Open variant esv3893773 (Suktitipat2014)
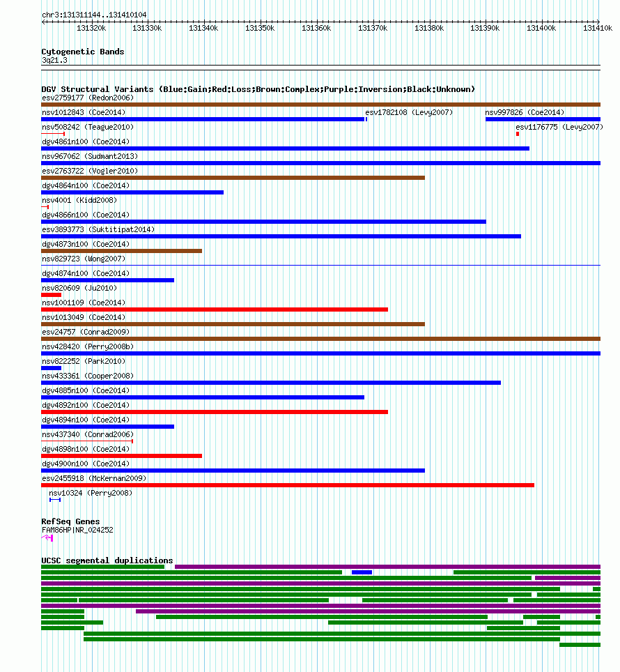The image size is (620, 672). tap(98, 229)
